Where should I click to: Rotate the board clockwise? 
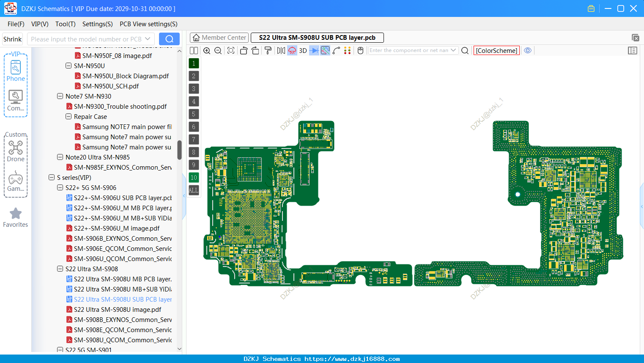tap(255, 50)
